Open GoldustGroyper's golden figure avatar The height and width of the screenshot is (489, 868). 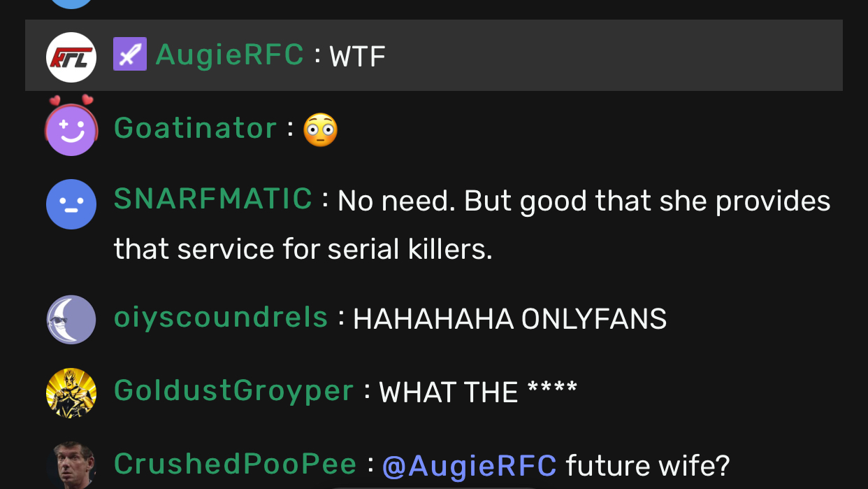(x=71, y=393)
